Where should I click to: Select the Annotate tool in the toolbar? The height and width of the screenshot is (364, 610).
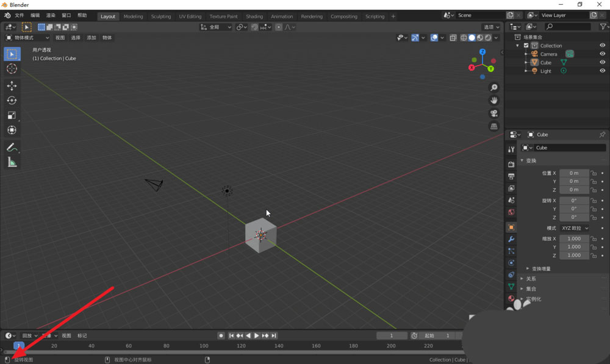click(x=11, y=147)
